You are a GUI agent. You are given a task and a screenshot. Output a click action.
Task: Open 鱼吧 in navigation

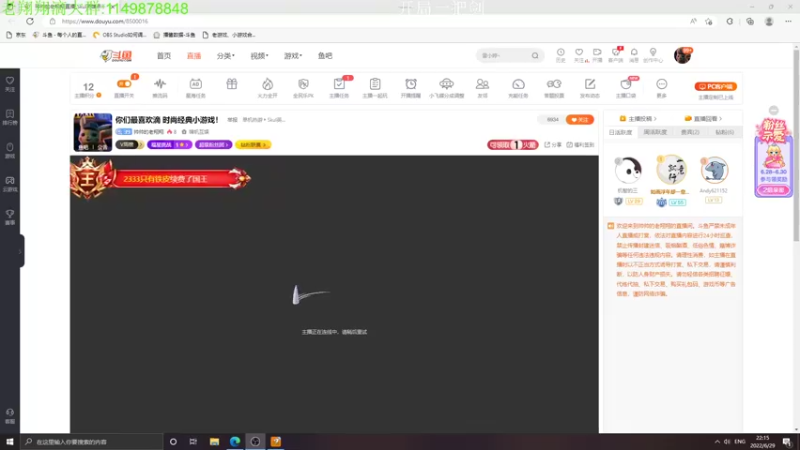325,56
